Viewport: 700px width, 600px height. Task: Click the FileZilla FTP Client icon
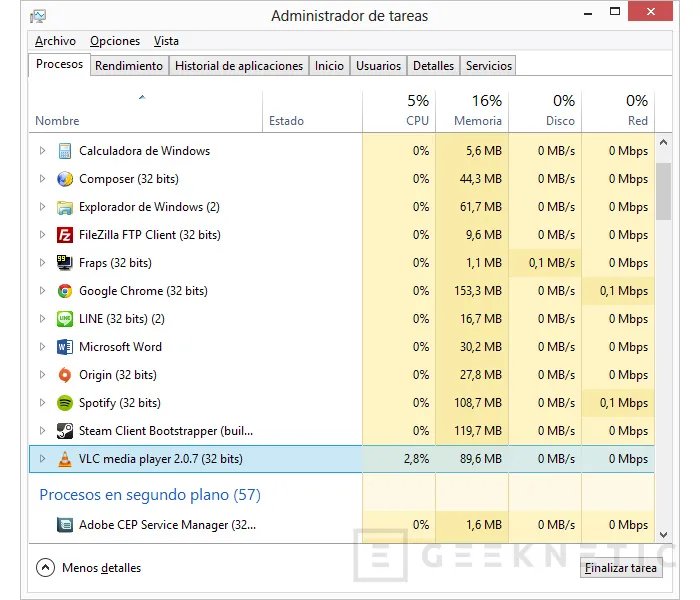coord(65,235)
